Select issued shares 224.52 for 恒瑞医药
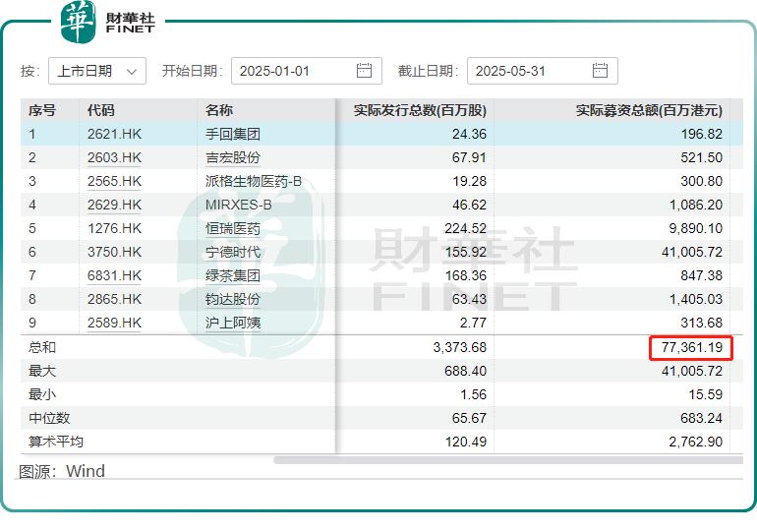The height and width of the screenshot is (532, 757). point(465,228)
